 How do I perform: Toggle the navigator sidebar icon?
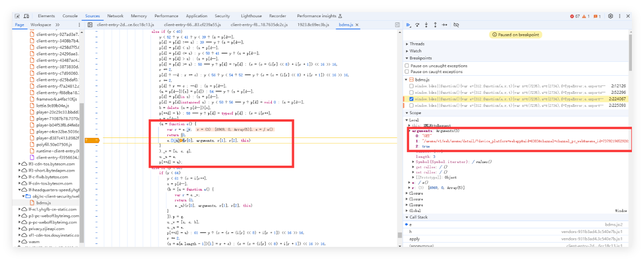90,25
